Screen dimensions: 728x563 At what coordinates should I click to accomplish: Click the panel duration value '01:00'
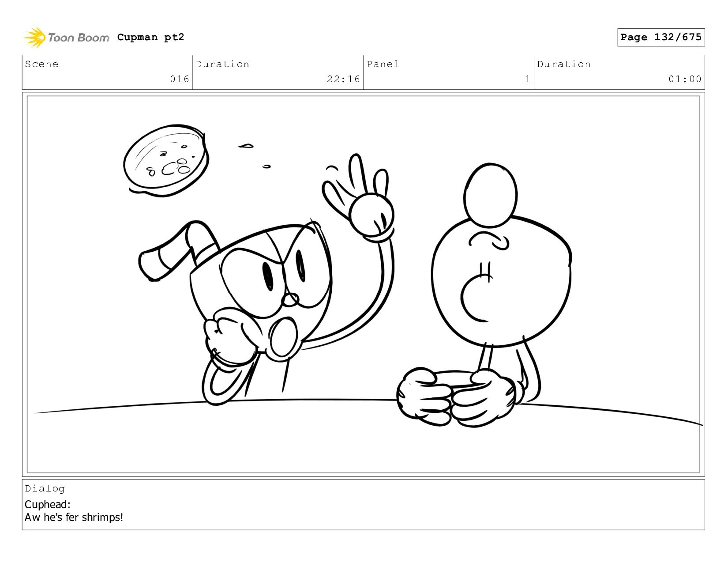click(x=685, y=79)
